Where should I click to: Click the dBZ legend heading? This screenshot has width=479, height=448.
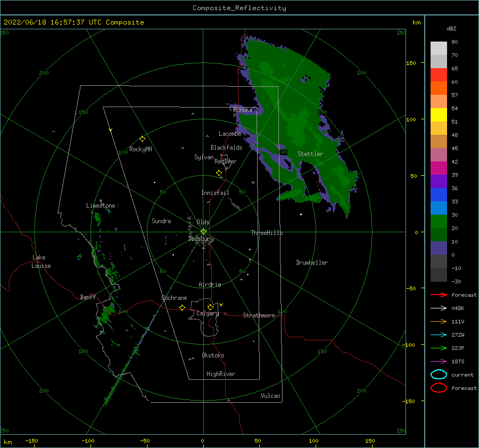pos(451,28)
